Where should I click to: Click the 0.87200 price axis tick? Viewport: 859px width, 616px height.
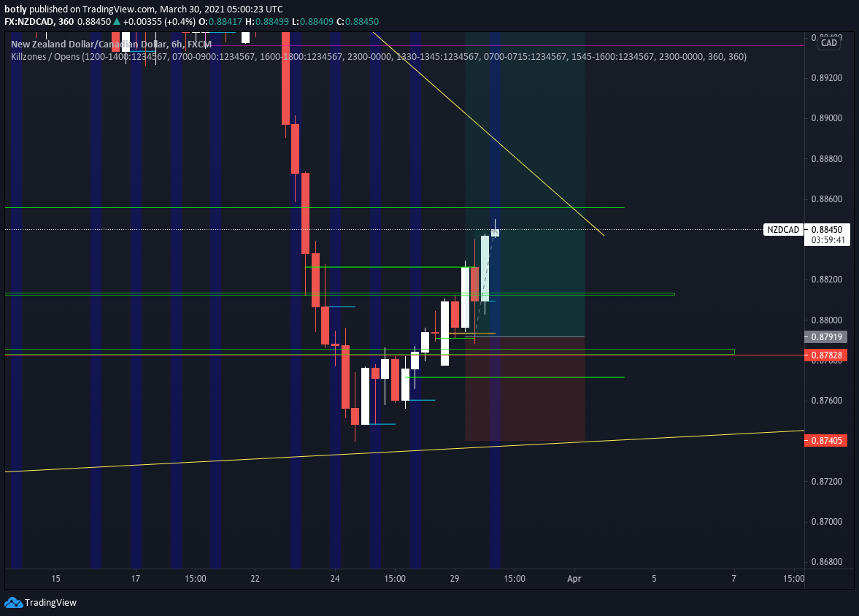click(x=827, y=481)
